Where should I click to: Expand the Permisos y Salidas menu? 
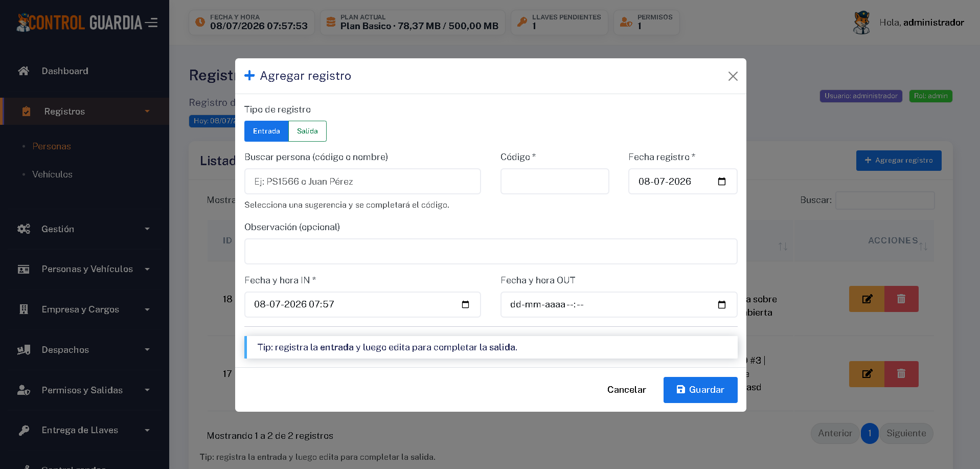(84, 390)
